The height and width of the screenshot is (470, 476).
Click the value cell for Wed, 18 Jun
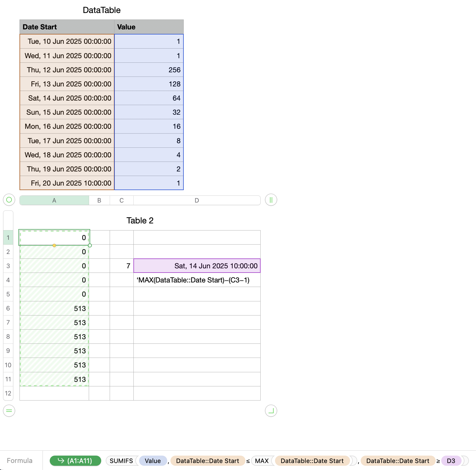point(149,155)
